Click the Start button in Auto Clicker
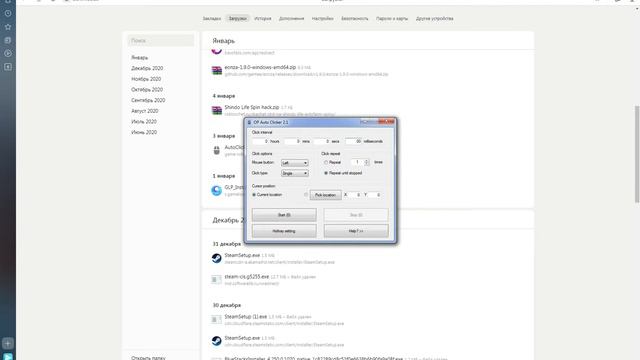 pos(284,215)
